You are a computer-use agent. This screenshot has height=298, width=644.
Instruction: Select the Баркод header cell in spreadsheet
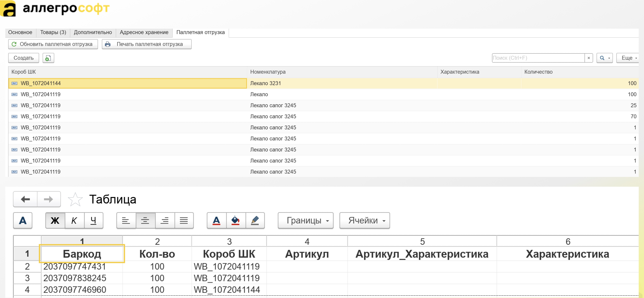82,254
